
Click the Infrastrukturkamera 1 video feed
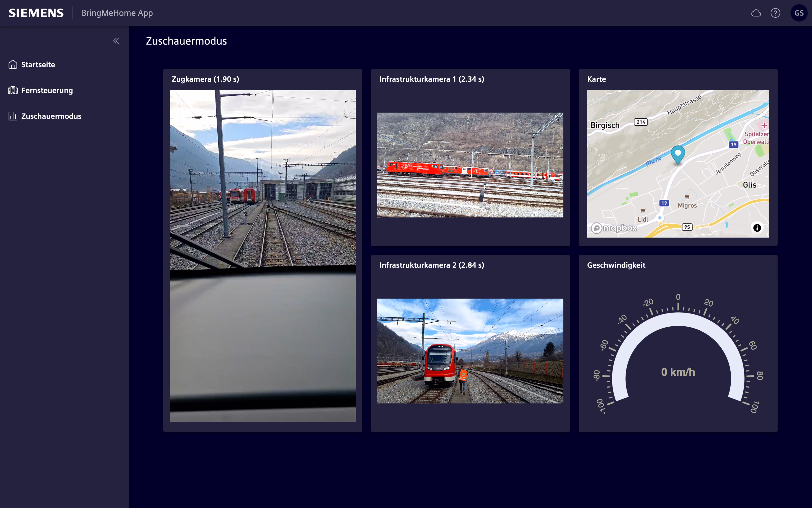470,165
